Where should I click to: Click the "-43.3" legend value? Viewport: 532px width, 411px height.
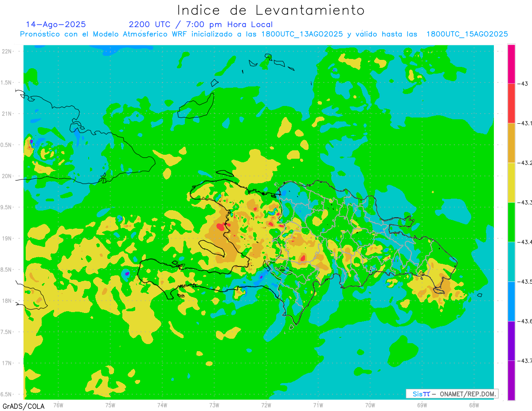tap(524, 202)
